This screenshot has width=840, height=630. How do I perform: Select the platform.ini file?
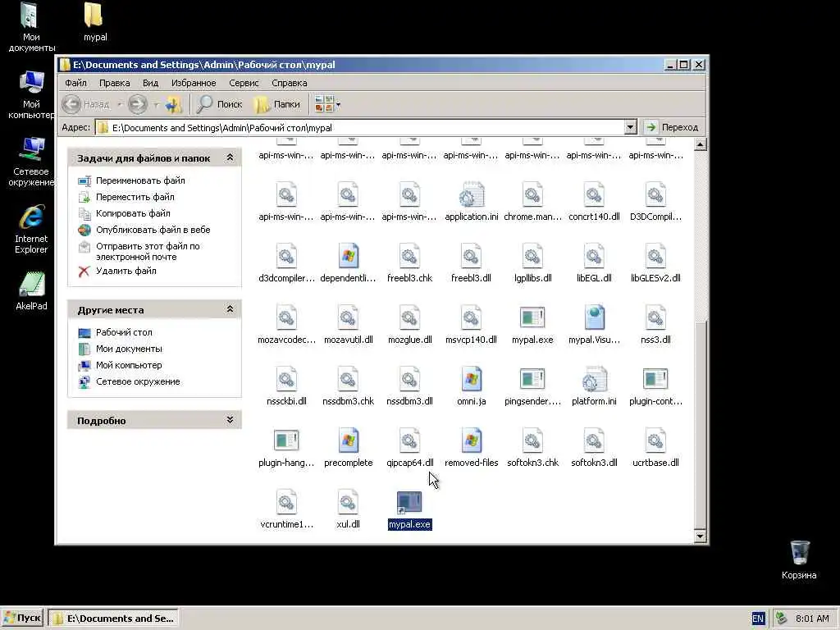pos(594,387)
